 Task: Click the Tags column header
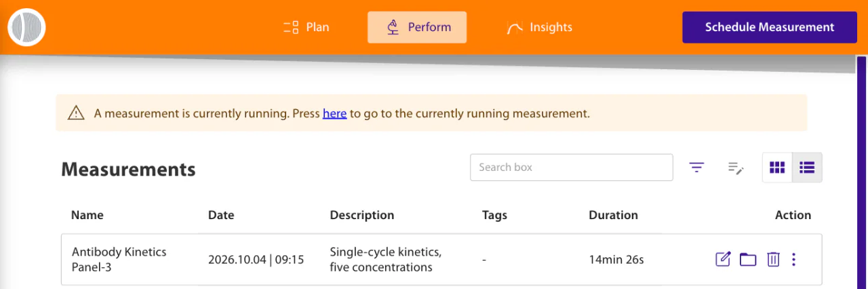pos(494,215)
